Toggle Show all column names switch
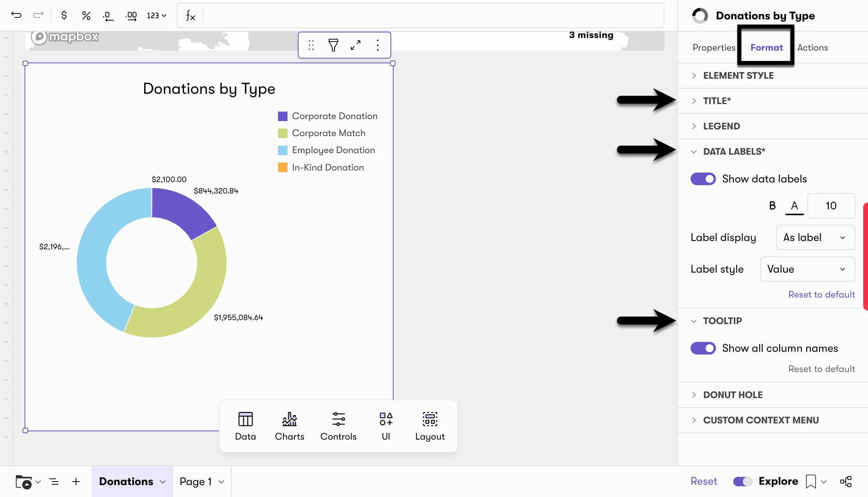 (x=703, y=348)
